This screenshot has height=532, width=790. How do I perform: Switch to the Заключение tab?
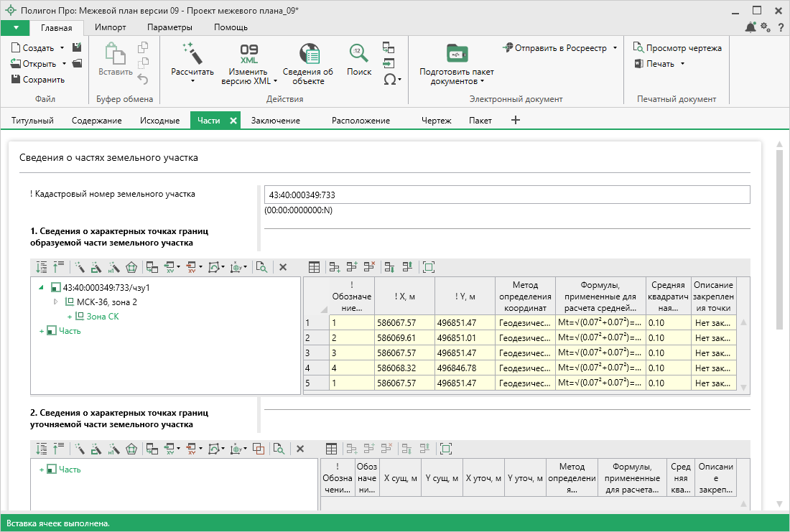click(275, 121)
